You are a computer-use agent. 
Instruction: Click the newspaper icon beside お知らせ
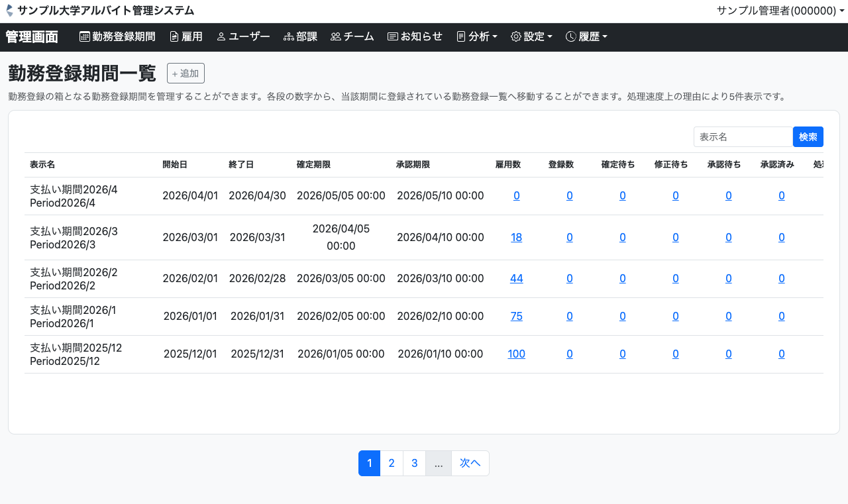click(x=393, y=37)
